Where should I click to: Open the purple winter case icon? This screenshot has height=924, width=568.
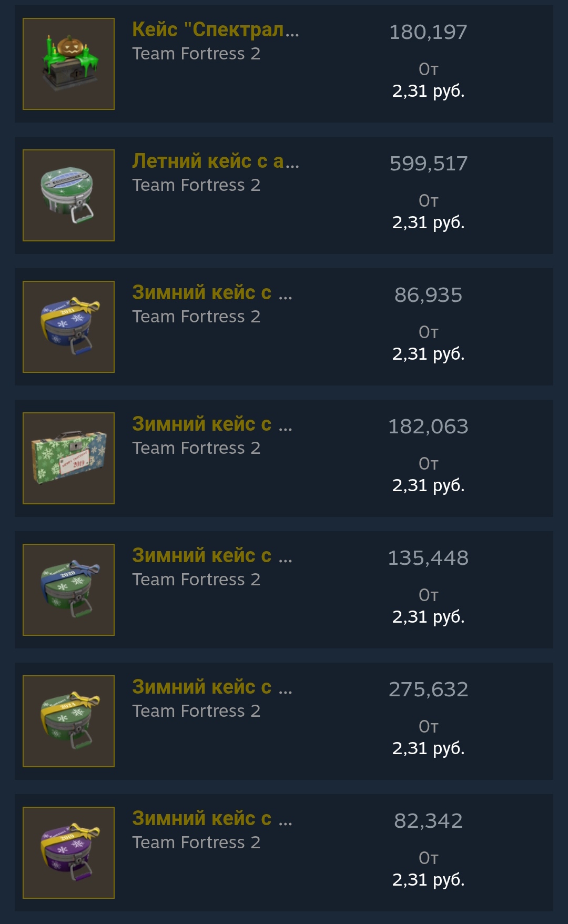[68, 852]
